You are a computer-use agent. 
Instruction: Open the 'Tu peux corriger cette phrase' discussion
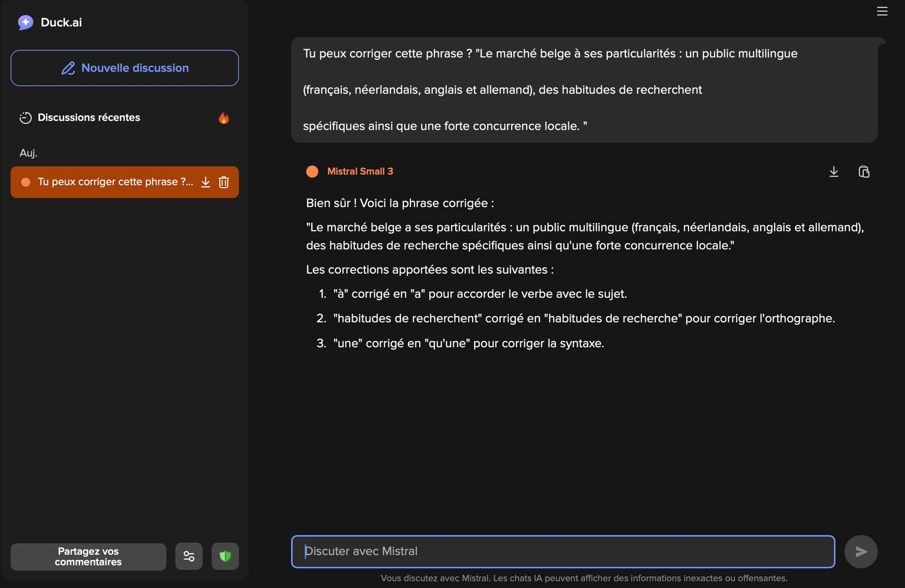tap(115, 182)
